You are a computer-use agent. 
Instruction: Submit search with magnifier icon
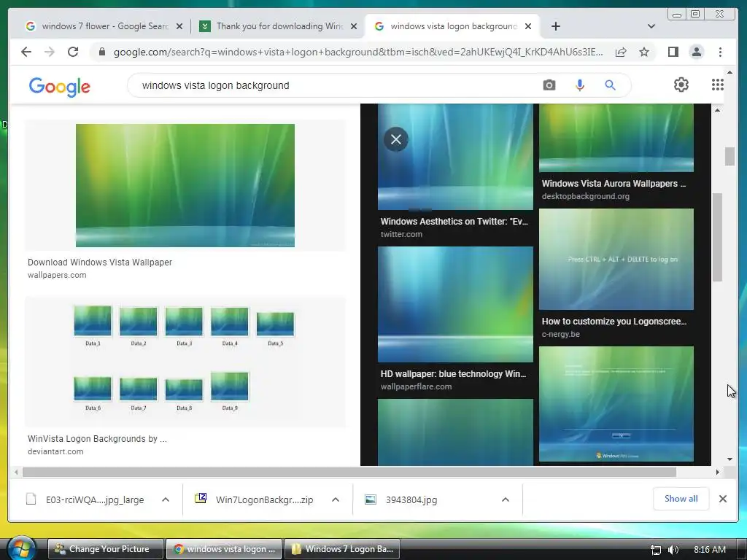click(x=610, y=85)
